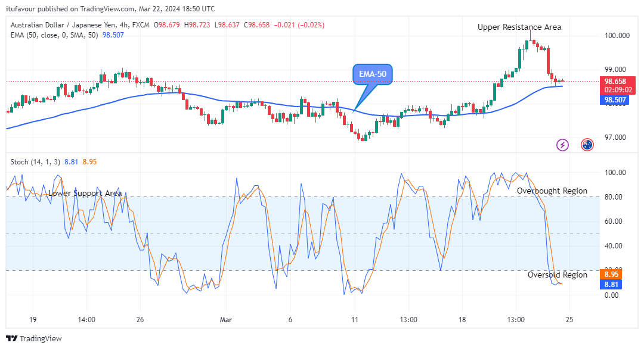Image resolution: width=644 pixels, height=349 pixels.
Task: Click the 14:00 time label on time axis
Action: (x=86, y=320)
